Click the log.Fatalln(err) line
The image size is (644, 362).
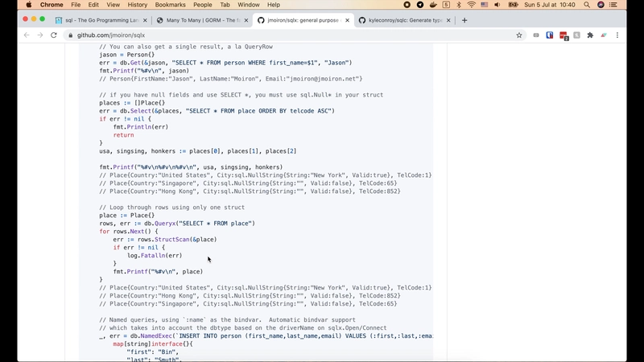(155, 255)
